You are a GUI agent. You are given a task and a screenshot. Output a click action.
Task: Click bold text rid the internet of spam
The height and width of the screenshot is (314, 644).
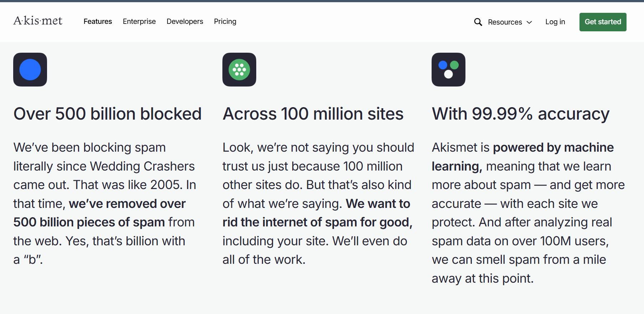(317, 222)
